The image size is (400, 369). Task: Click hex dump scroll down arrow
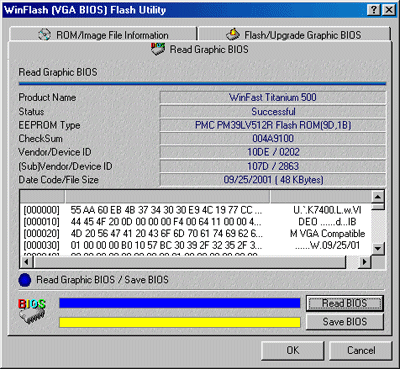[378, 248]
